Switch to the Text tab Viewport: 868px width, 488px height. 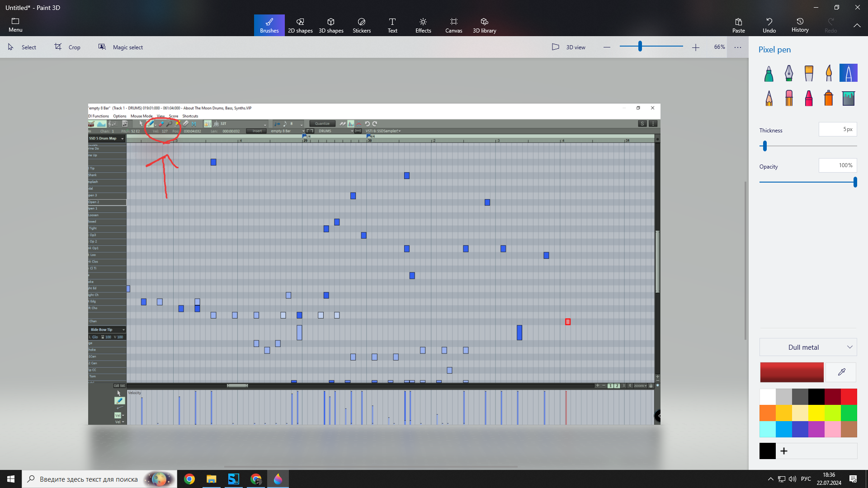pyautogui.click(x=392, y=25)
